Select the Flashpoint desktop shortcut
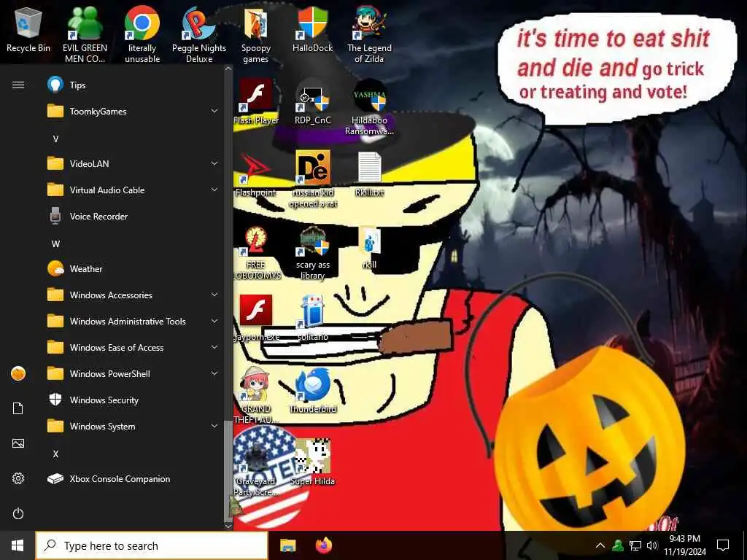The width and height of the screenshot is (747, 560). pos(256,174)
